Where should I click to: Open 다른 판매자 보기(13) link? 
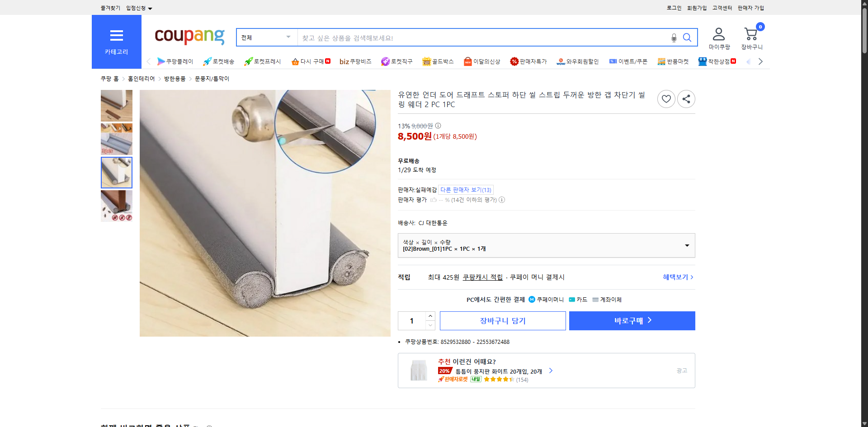click(x=465, y=190)
